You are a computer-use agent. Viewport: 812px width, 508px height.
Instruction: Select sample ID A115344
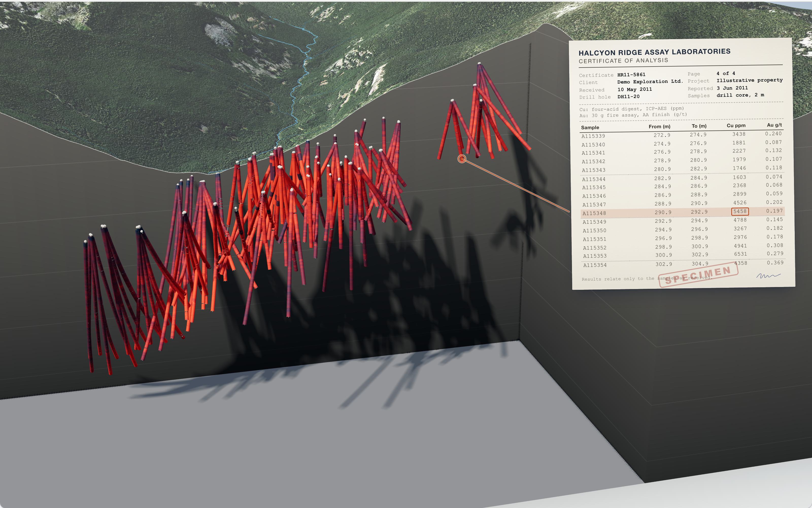point(594,179)
